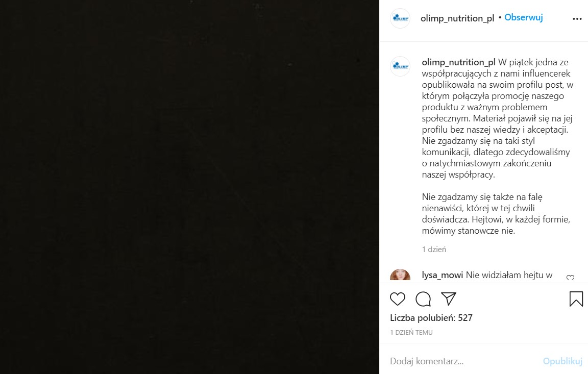Viewport: 588px width, 374px height.
Task: Open comment bubble icon
Action: 423,298
